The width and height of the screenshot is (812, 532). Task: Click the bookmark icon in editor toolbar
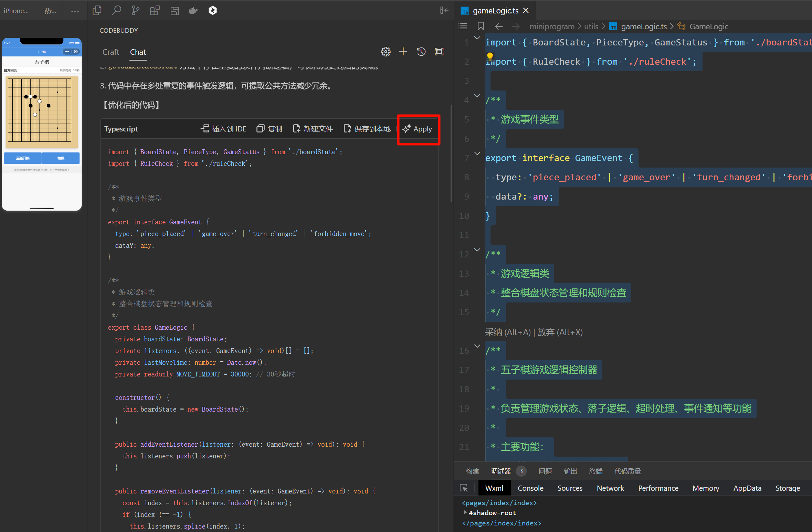tap(481, 26)
